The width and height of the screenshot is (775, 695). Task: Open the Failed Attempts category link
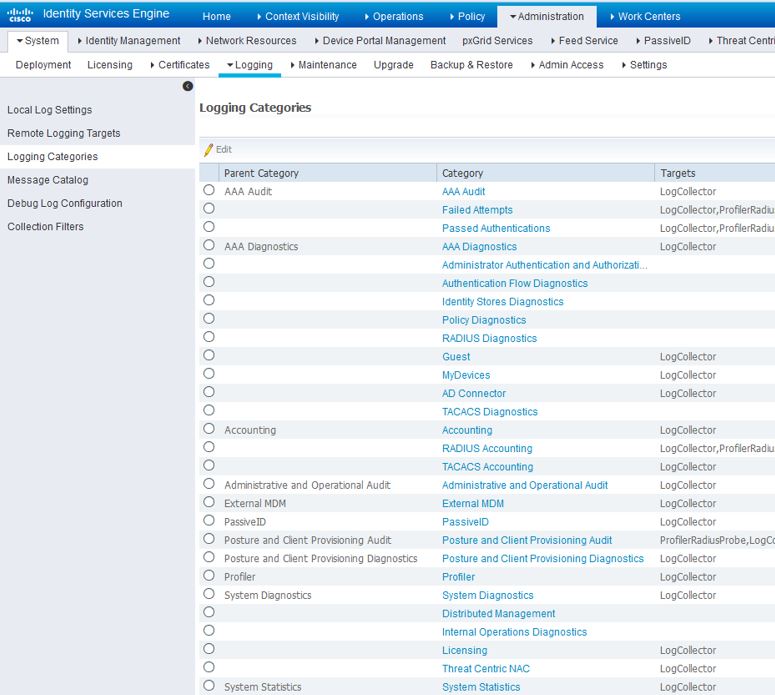click(x=477, y=210)
